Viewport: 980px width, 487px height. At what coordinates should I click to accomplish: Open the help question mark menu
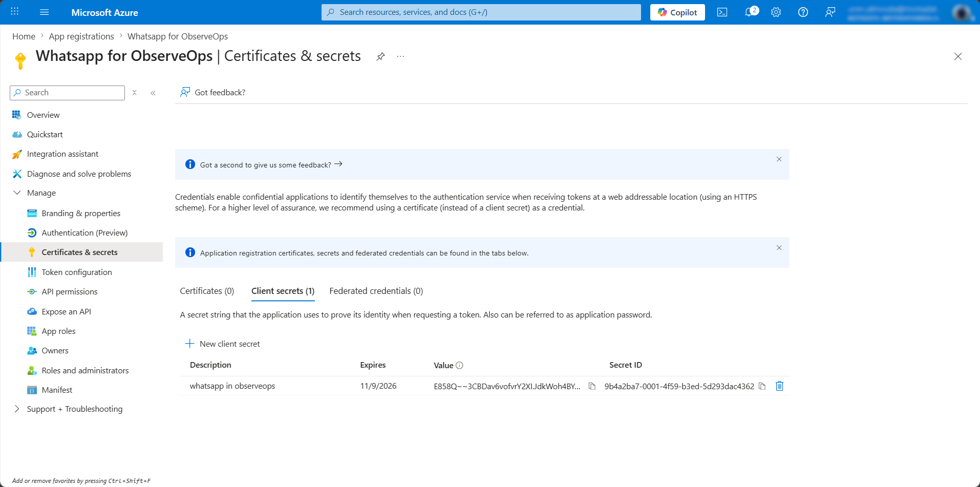point(803,12)
